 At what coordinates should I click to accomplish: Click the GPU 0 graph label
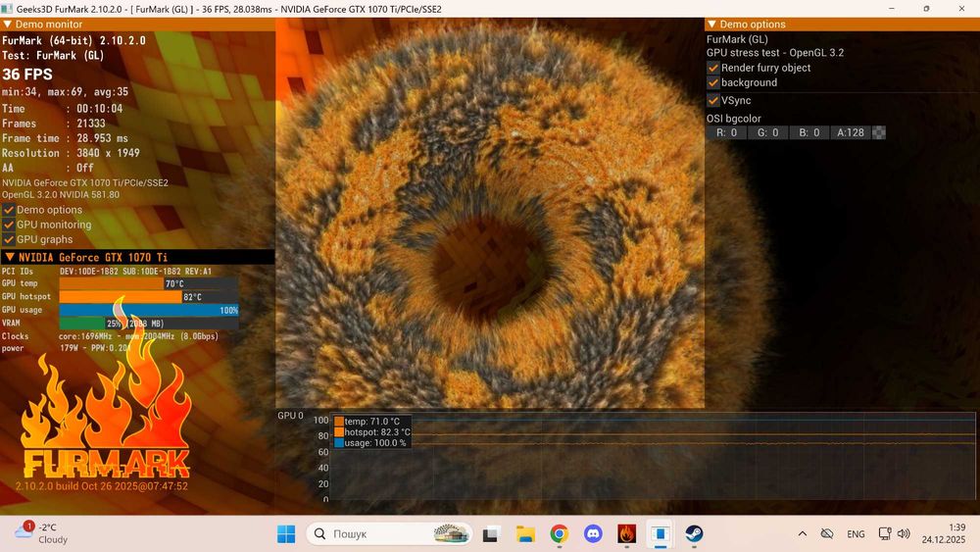(291, 415)
